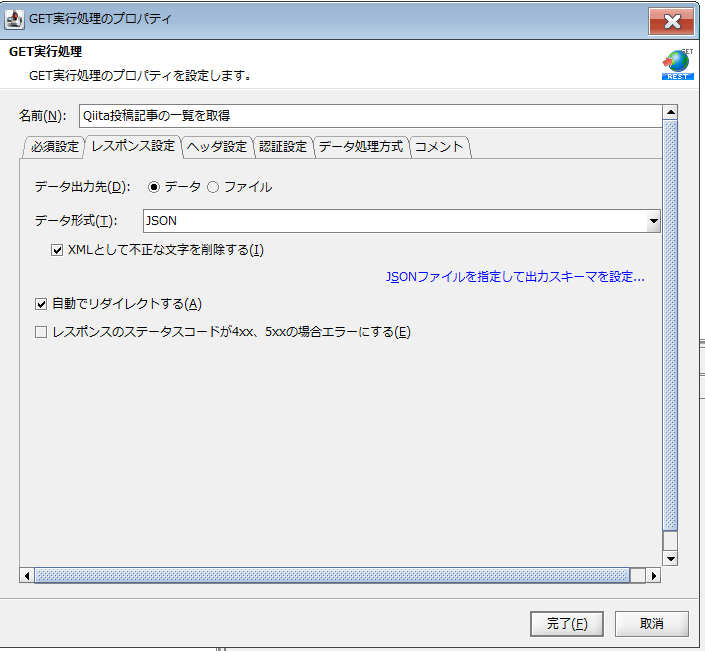Click the データ形式(T) label

click(x=76, y=221)
